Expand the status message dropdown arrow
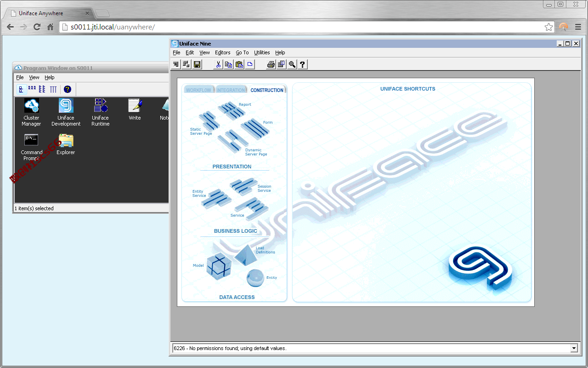Screen dimensions: 588x368 [x=574, y=348]
